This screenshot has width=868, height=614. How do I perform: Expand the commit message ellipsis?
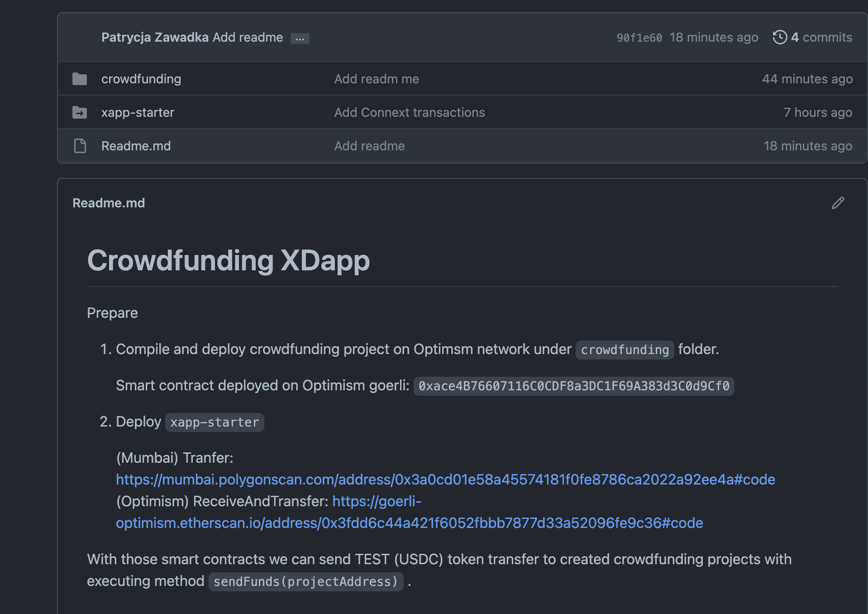coord(300,38)
